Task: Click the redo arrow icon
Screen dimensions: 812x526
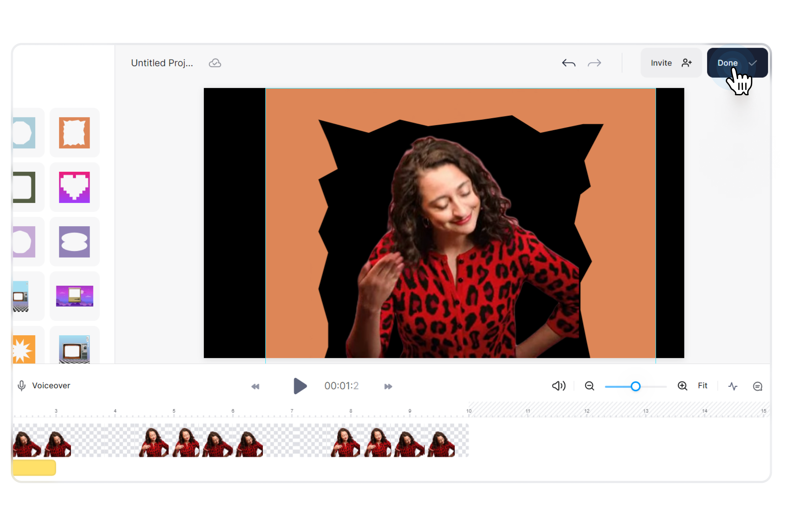Action: click(x=594, y=63)
